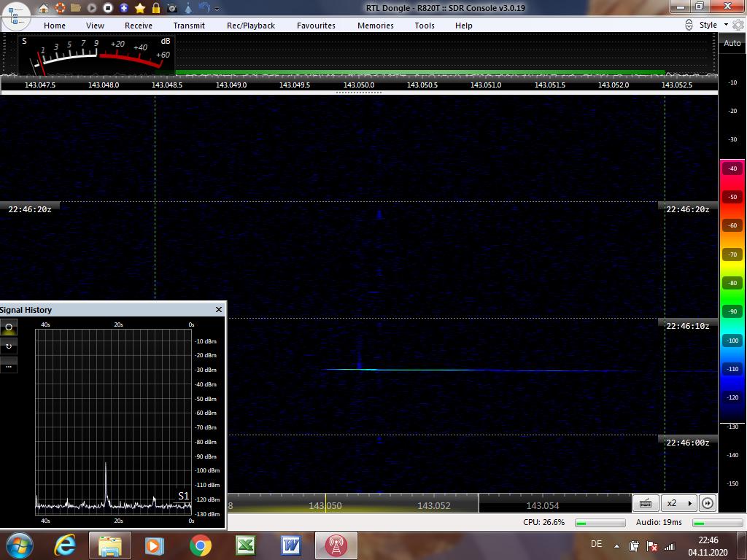Viewport: 747px width, 560px height.
Task: Click the S-meter signal gauge
Action: pos(97,54)
